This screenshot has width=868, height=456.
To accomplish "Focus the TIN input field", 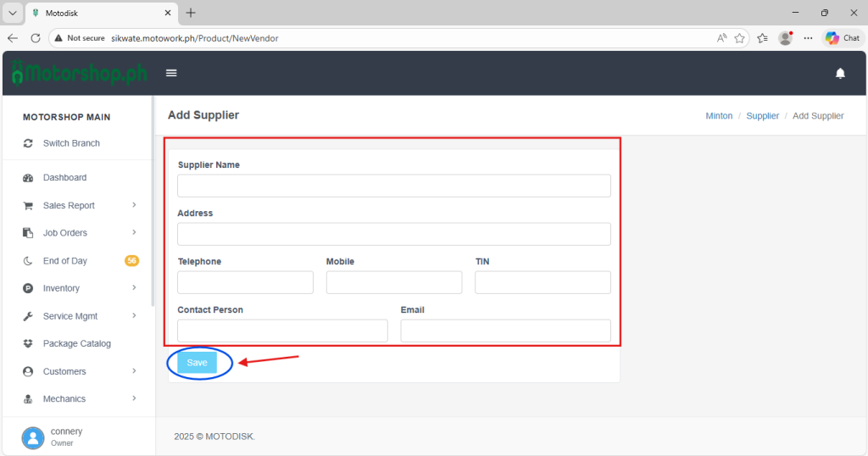I will [x=542, y=282].
